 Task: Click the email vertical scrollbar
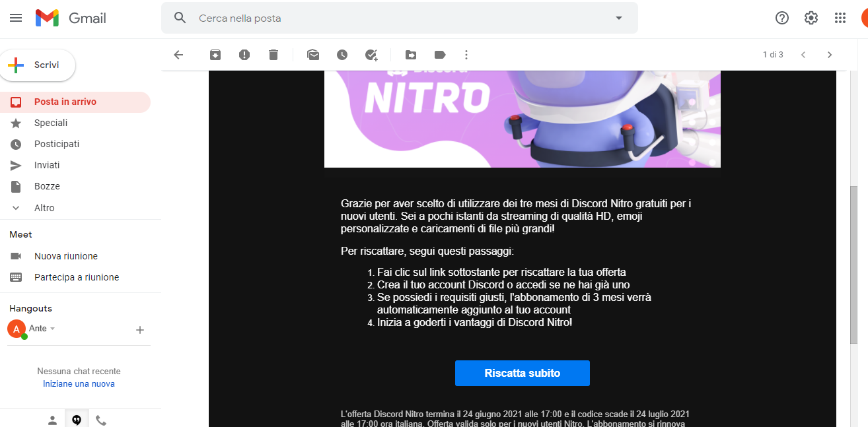(x=853, y=264)
